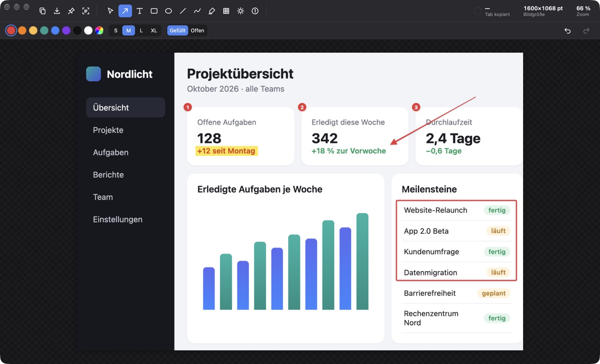Pick the yellow color swatch
This screenshot has height=364, width=600.
(33, 30)
